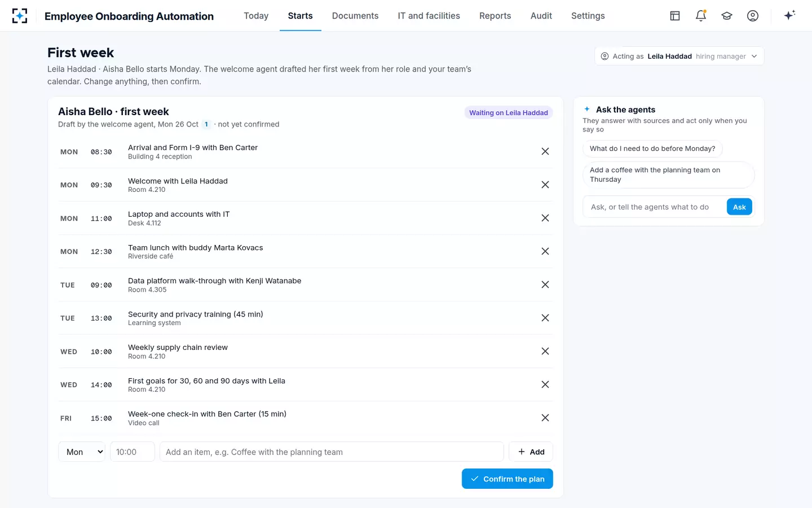Image resolution: width=812 pixels, height=508 pixels.
Task: Open the graduation cap learning icon
Action: [727, 16]
